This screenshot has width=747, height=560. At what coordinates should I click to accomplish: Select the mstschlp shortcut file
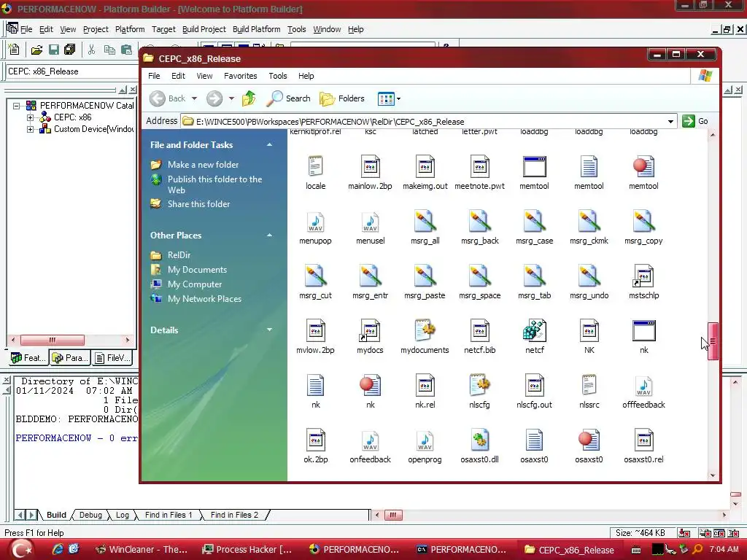[x=643, y=276]
